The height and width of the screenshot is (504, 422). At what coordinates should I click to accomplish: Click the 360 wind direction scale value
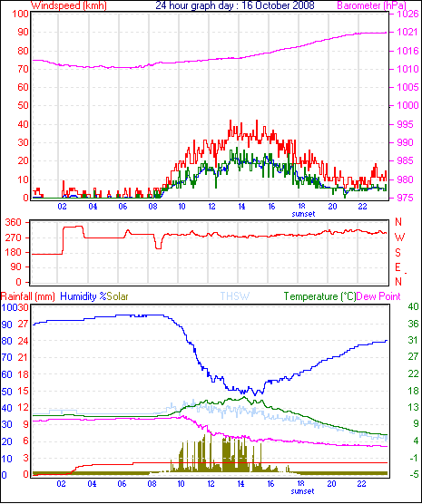click(x=14, y=222)
